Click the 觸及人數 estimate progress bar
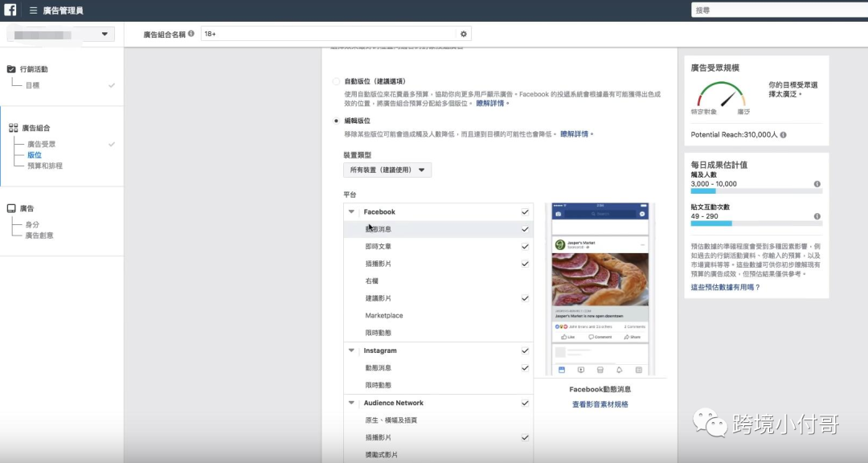 point(755,191)
